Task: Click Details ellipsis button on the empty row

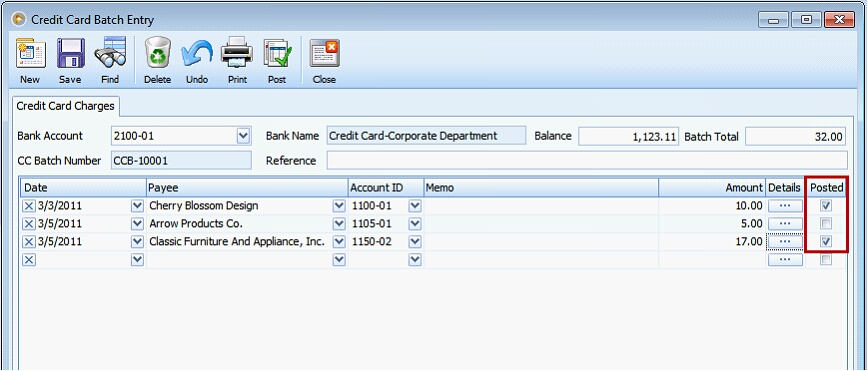Action: tap(784, 260)
